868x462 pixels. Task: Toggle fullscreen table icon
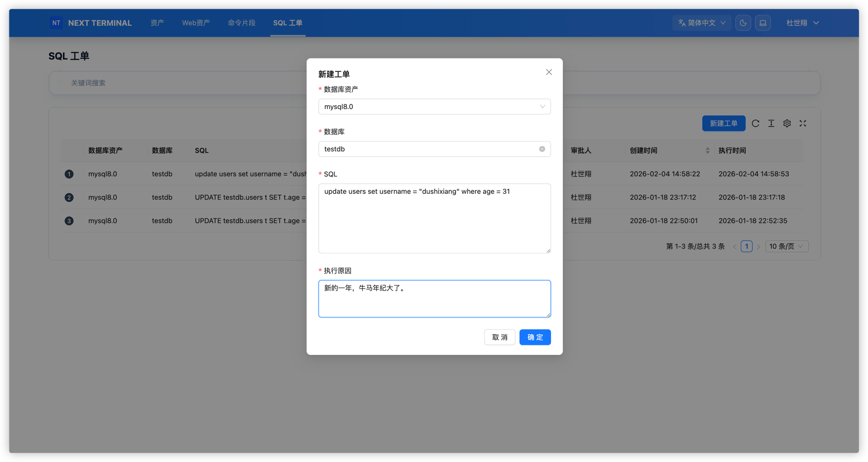pyautogui.click(x=802, y=123)
